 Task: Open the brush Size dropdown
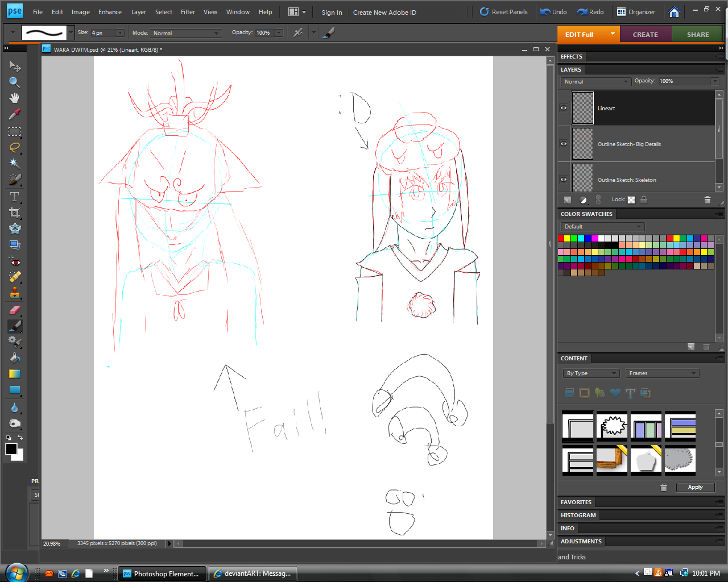pyautogui.click(x=120, y=33)
